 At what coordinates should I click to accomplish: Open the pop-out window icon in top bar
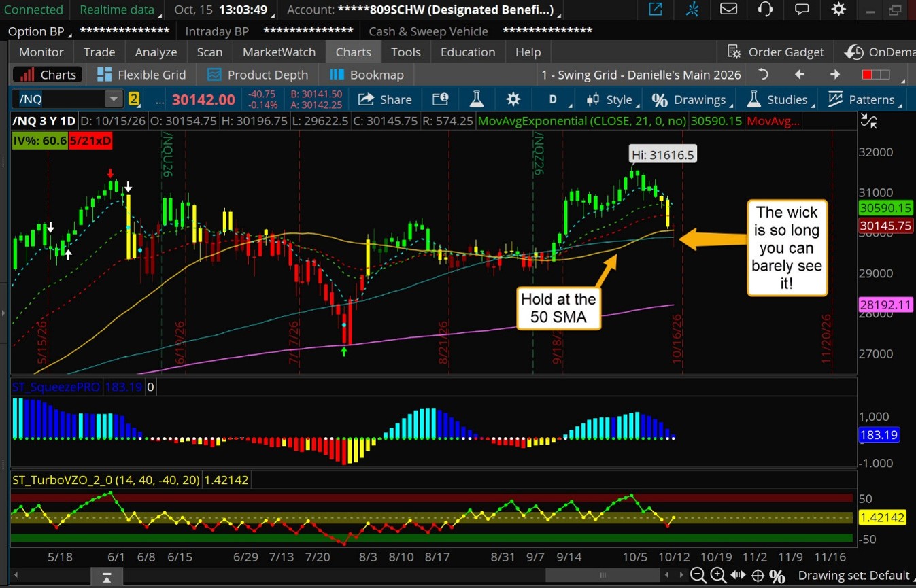(656, 10)
